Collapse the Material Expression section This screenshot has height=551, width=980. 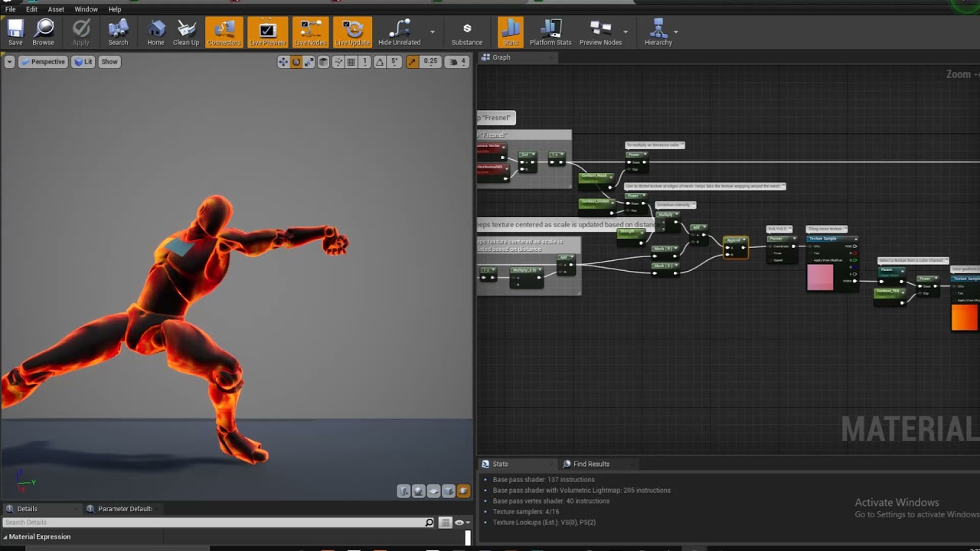coord(5,537)
